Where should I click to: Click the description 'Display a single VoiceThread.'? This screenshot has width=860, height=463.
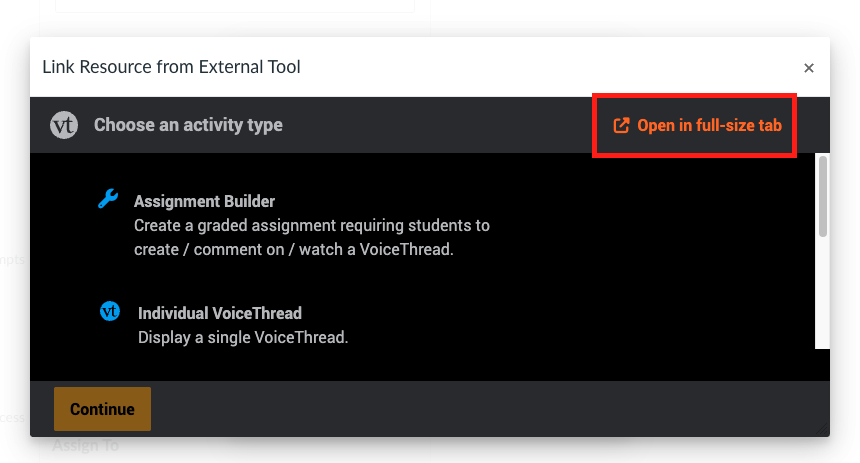pos(243,337)
